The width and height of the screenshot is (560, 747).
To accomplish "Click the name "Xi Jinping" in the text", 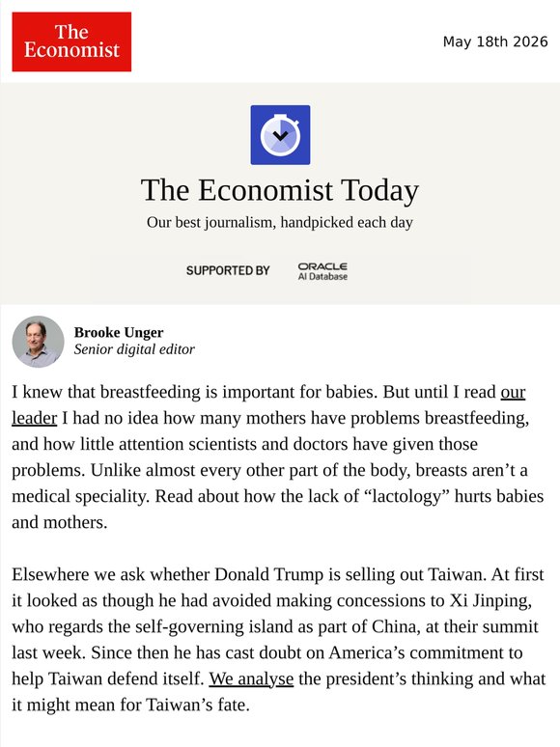I will [490, 600].
